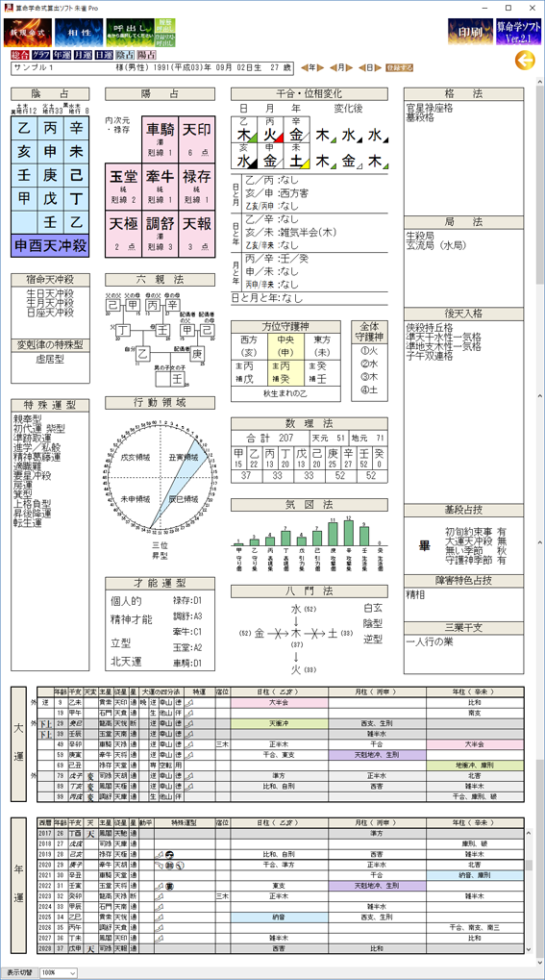Screen dimensions: 545x980
Task: Click the tallest 辛 bar in 気図法 chart
Action: coord(351,534)
